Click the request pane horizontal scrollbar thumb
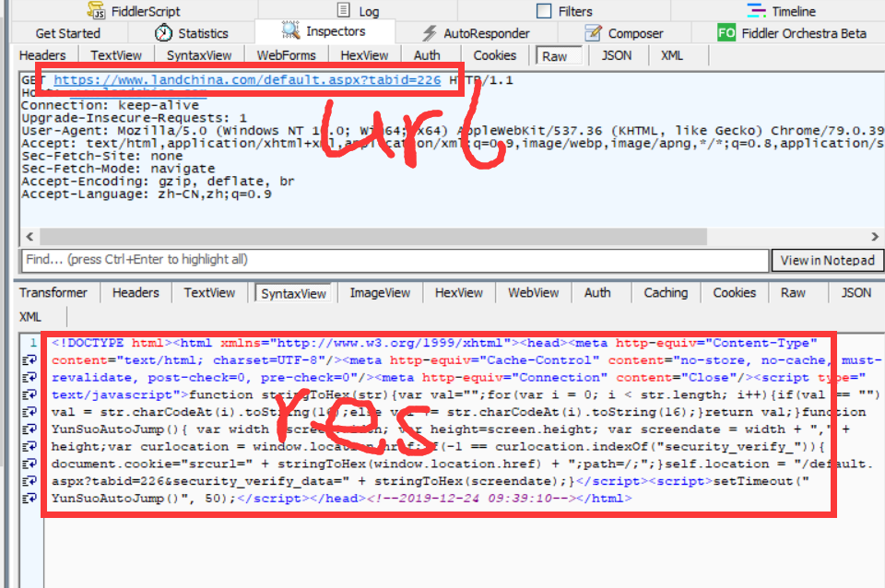 tap(373, 237)
